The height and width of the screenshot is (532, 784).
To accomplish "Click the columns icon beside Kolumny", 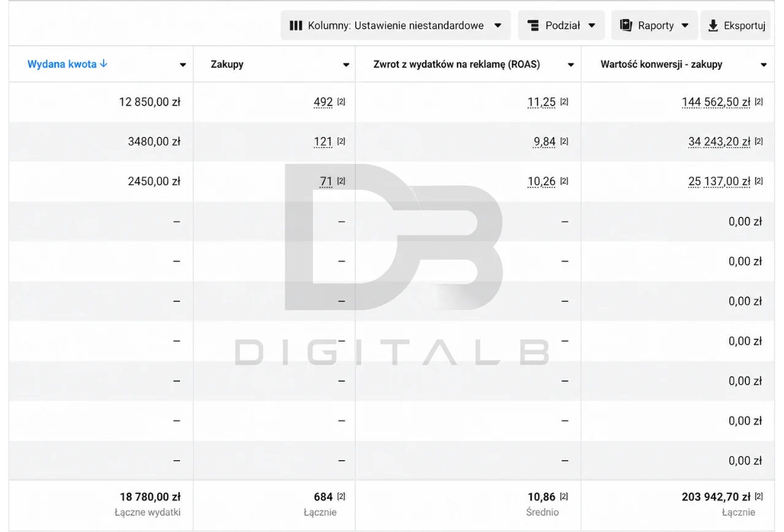I will pyautogui.click(x=296, y=26).
